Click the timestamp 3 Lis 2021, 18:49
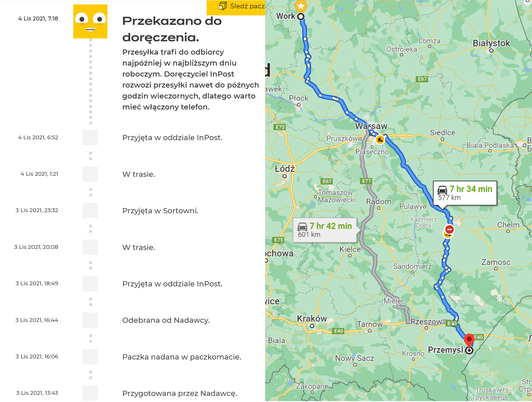Screen dimensions: 532x402 37,283
